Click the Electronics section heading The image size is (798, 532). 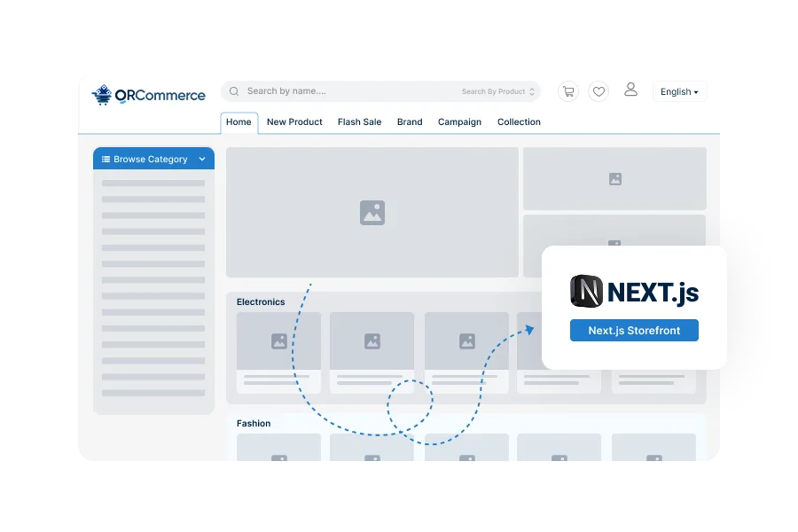(x=261, y=301)
